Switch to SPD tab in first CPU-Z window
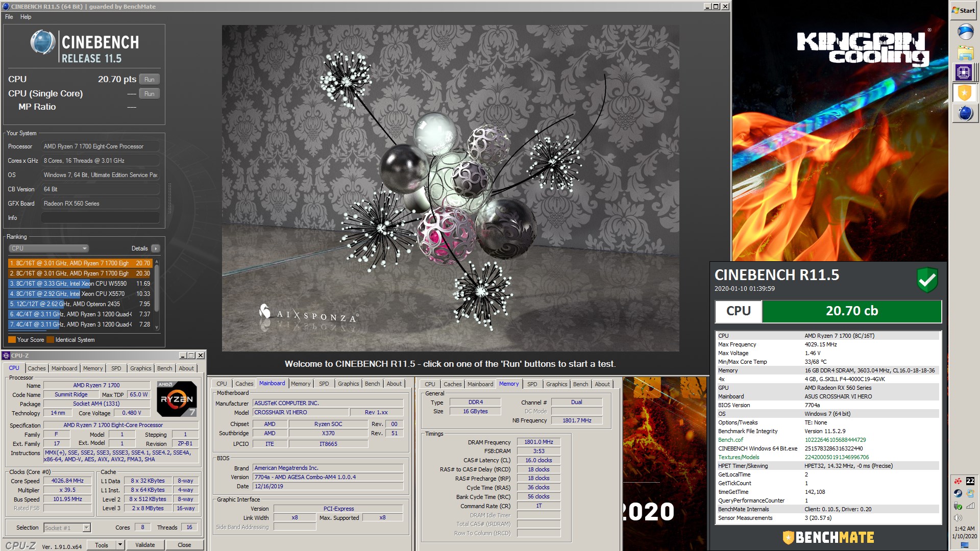 [x=116, y=368]
